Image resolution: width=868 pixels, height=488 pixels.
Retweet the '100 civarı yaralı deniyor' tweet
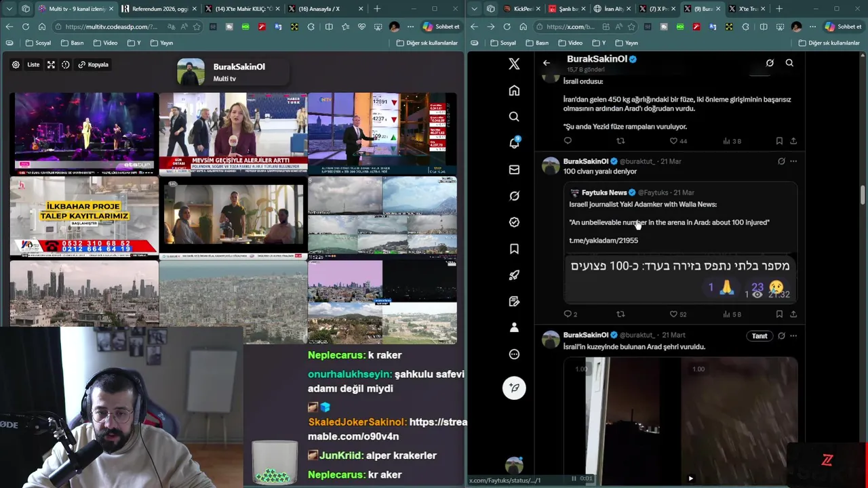tap(620, 314)
